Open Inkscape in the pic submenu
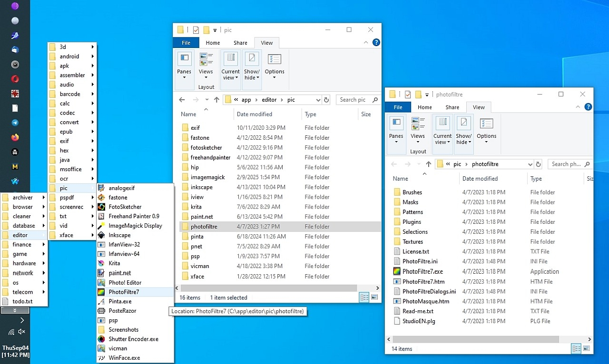This screenshot has height=364, width=609. (x=135, y=235)
